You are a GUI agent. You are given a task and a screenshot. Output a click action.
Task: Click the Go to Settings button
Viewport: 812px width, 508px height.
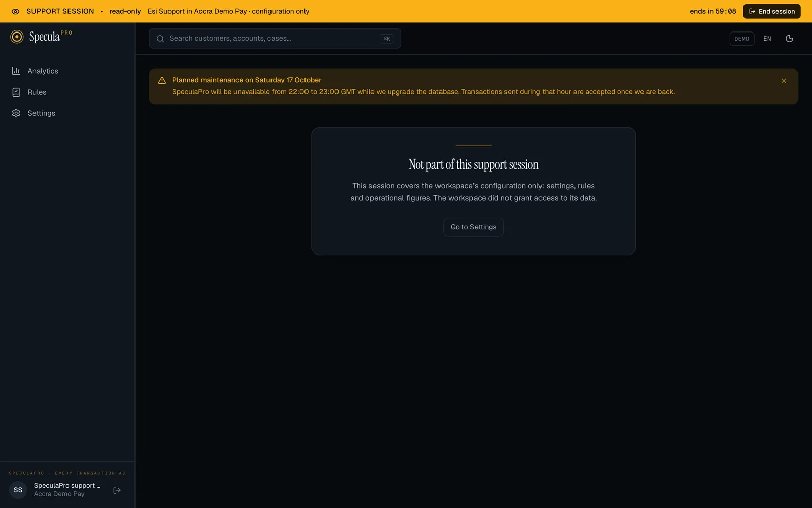point(473,227)
